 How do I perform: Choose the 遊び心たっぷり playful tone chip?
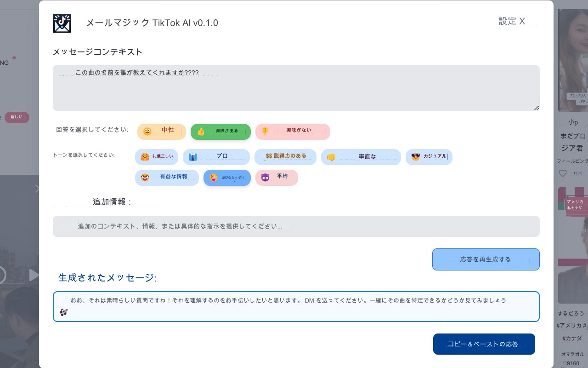[227, 178]
